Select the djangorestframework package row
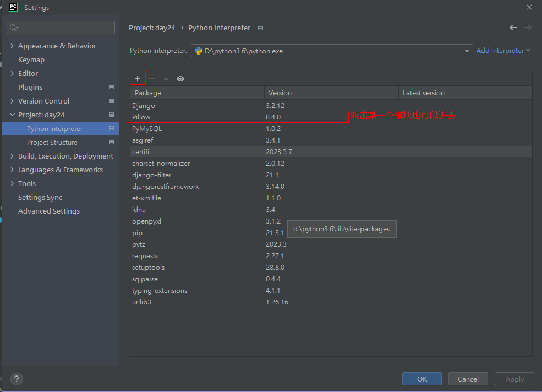The height and width of the screenshot is (392, 542). (x=331, y=187)
